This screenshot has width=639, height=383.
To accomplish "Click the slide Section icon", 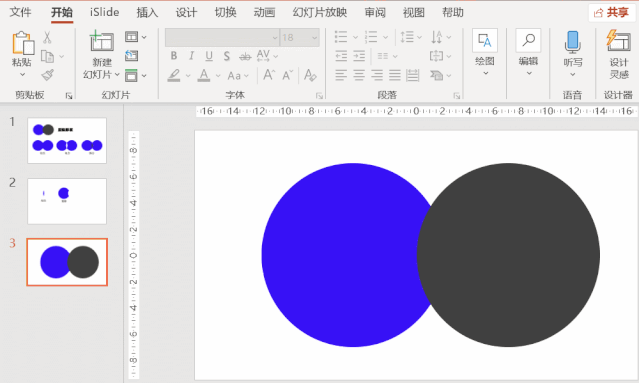I will 131,75.
